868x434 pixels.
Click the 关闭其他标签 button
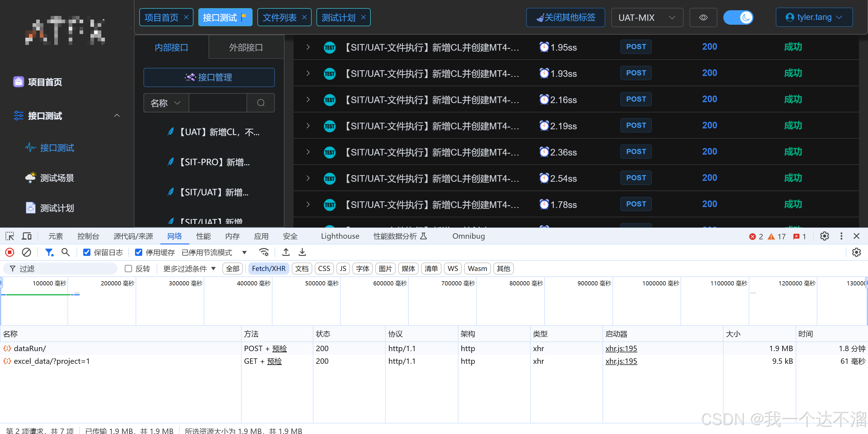[565, 17]
